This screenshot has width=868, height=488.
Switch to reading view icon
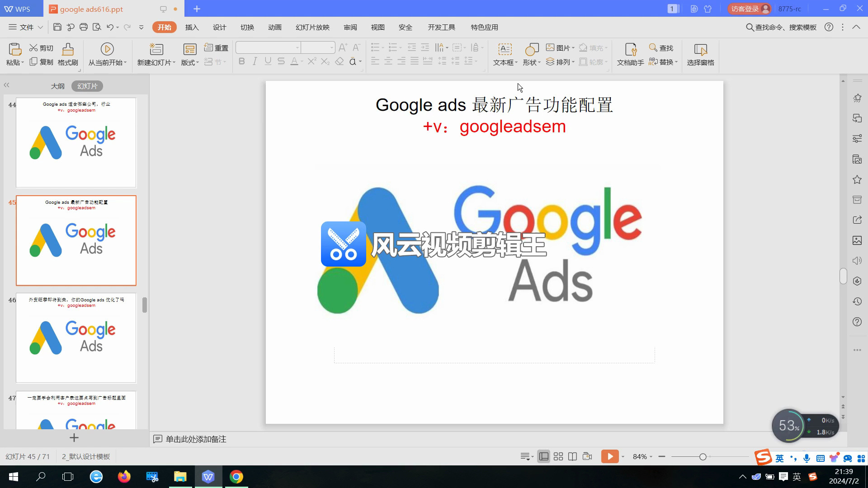click(x=572, y=456)
